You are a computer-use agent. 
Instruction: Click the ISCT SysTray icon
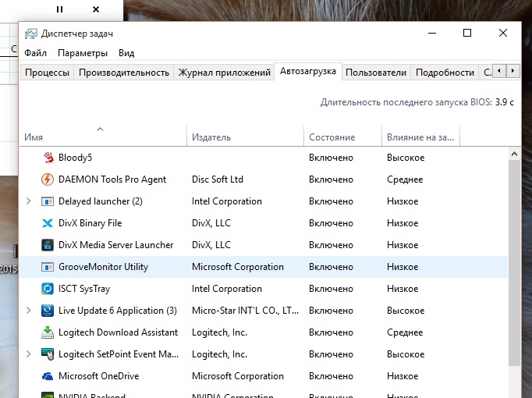pyautogui.click(x=48, y=289)
